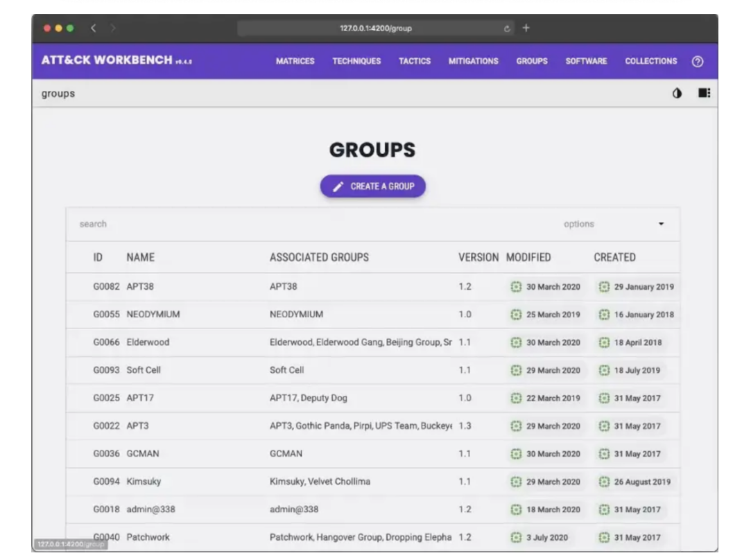Screen dimensions: 751x560
Task: Open the Techniques menu item
Action: (356, 61)
